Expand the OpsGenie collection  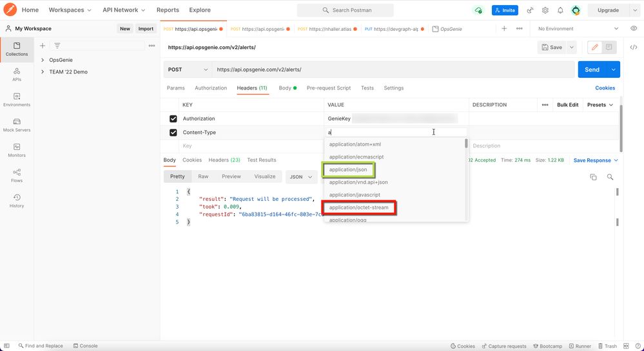(43, 60)
